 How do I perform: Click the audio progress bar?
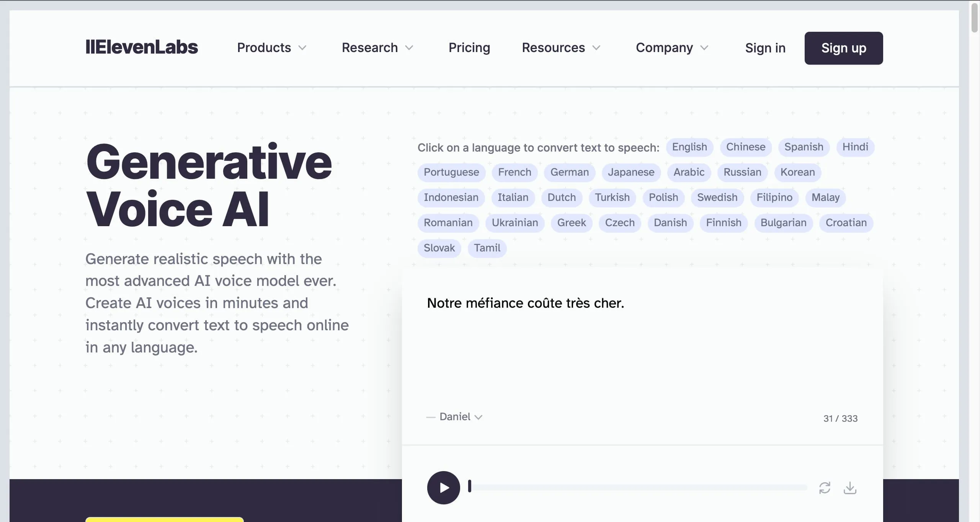[651, 488]
